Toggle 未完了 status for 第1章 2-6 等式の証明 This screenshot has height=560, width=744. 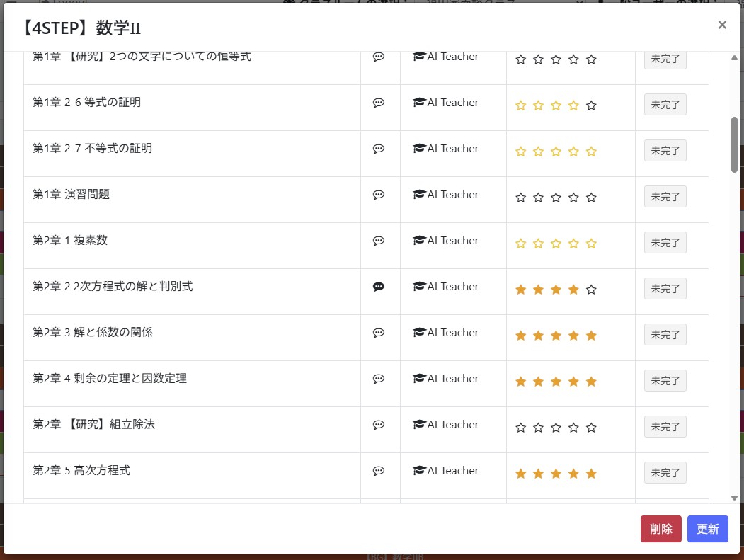[x=665, y=105]
